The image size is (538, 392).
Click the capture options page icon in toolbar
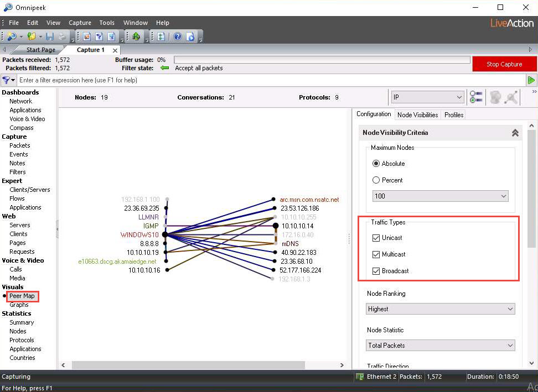pos(87,36)
